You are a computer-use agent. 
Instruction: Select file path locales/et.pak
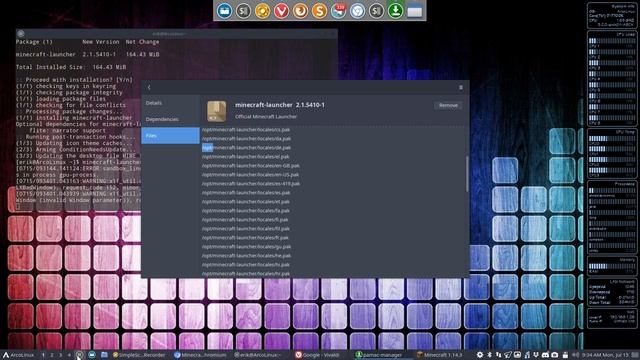coord(245,202)
